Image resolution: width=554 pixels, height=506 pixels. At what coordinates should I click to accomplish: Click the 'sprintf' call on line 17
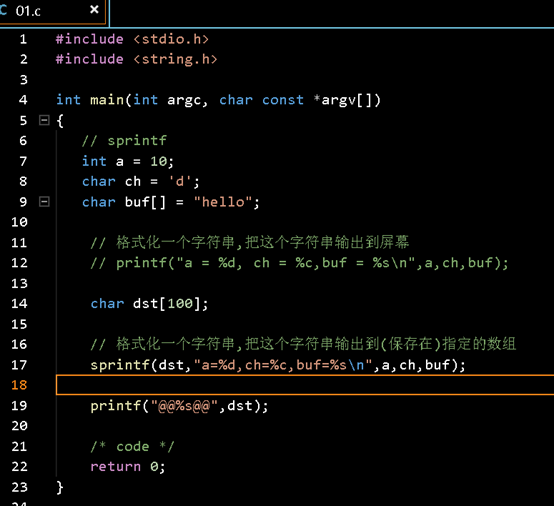[120, 365]
